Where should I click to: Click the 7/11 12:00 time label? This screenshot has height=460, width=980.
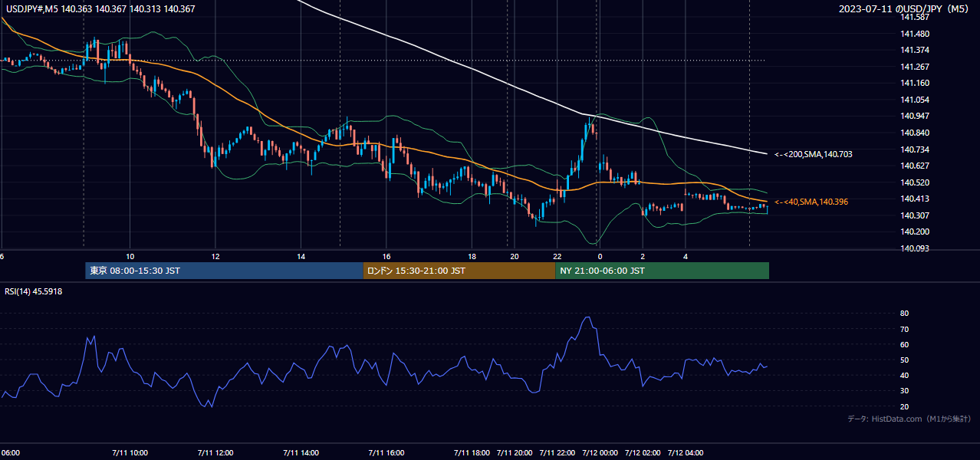point(215,453)
